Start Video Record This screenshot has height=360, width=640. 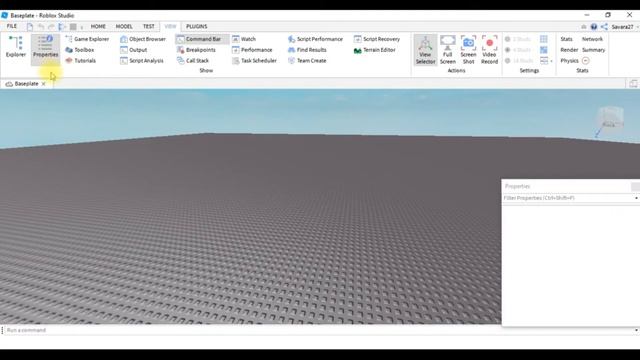pyautogui.click(x=489, y=50)
